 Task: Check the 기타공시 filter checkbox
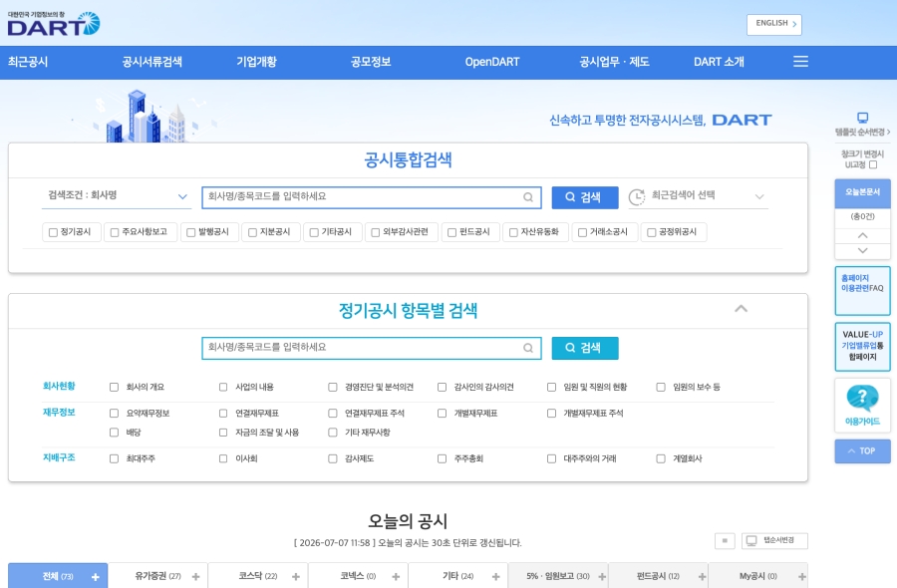pos(314,232)
